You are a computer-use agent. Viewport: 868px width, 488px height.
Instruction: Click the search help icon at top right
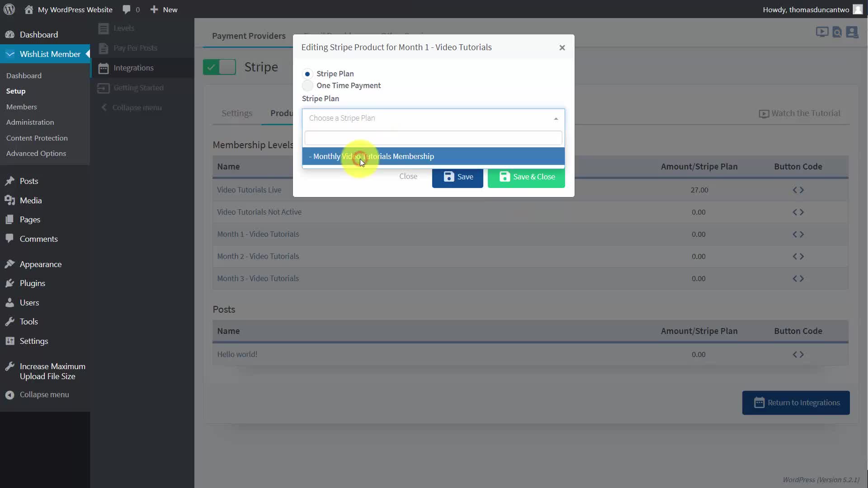click(837, 32)
